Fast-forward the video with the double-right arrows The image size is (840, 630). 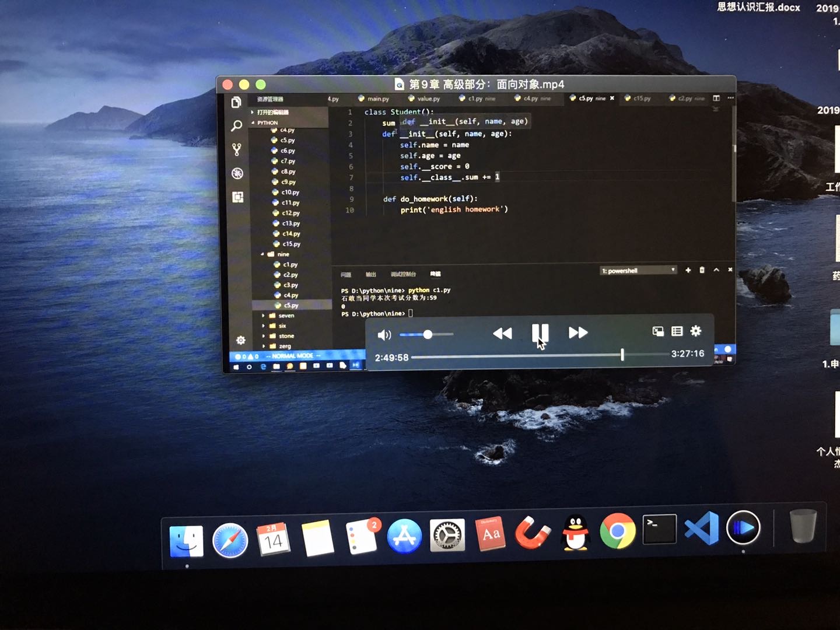pos(578,332)
